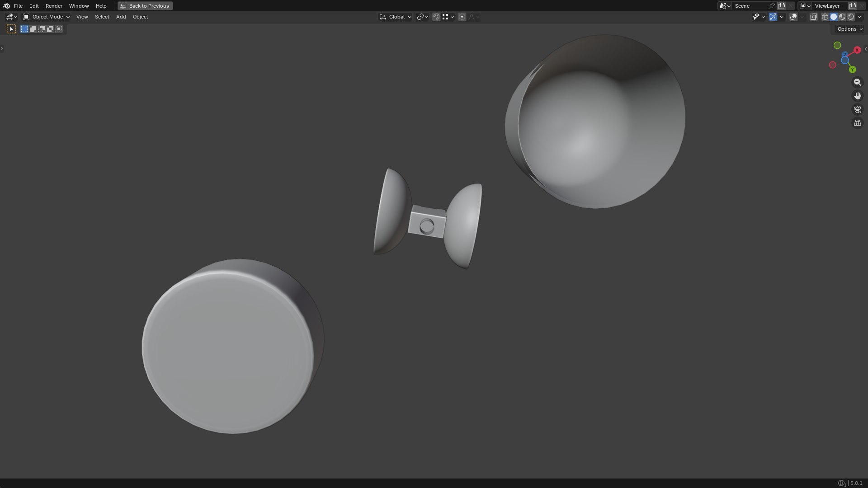
Task: Pin the Scene to workspace
Action: click(772, 6)
